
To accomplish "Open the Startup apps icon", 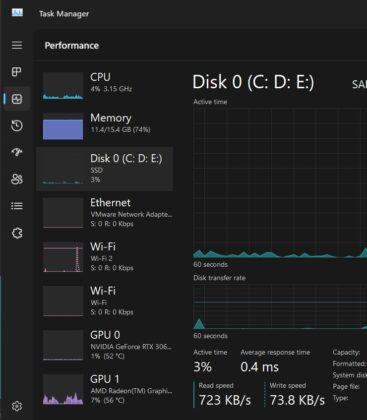I will coord(17,152).
